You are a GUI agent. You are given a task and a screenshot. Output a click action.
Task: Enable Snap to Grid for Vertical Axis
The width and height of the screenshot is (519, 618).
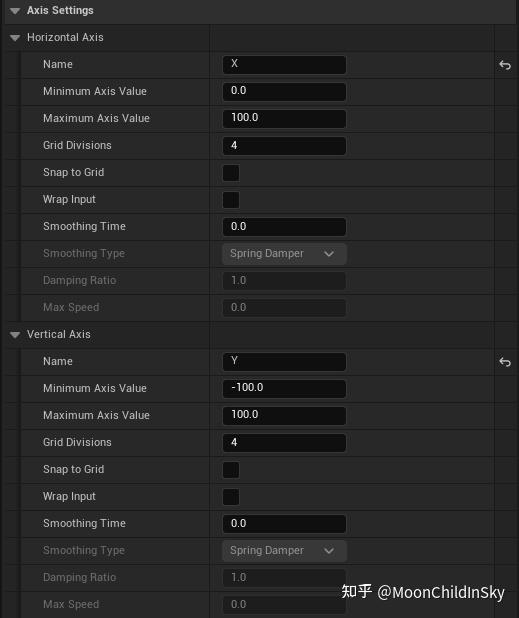click(x=231, y=470)
